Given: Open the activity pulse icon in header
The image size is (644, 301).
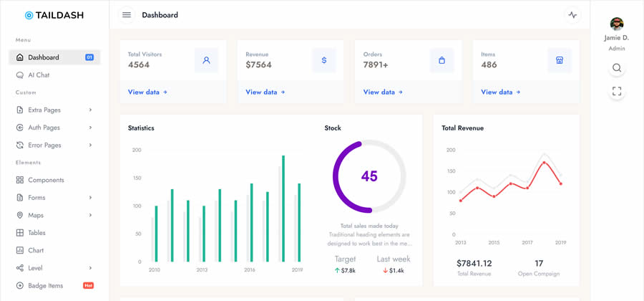Looking at the screenshot, I should tap(572, 15).
